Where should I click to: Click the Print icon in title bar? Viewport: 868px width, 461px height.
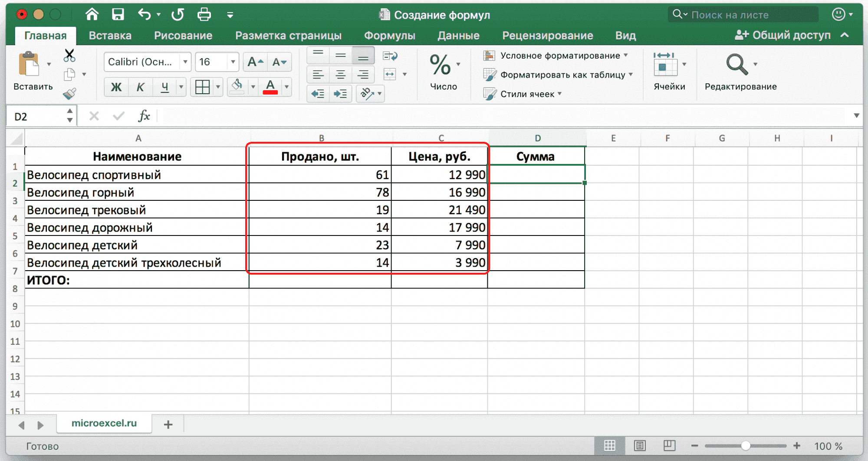204,15
